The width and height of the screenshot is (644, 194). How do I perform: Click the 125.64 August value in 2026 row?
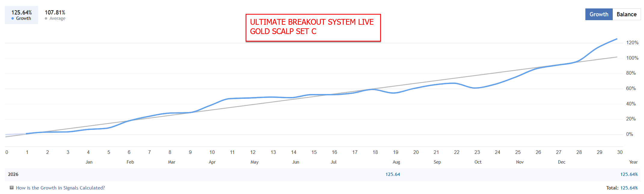click(x=393, y=174)
